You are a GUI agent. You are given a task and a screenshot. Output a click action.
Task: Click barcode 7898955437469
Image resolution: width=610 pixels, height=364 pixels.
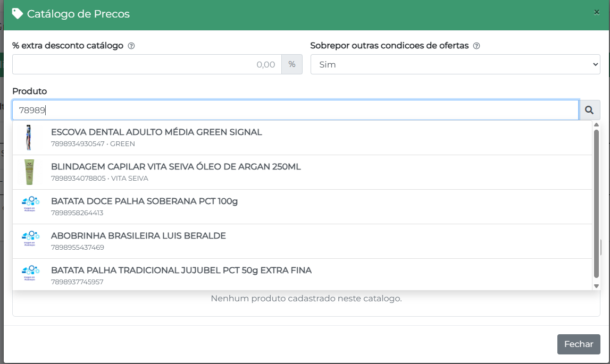(78, 248)
